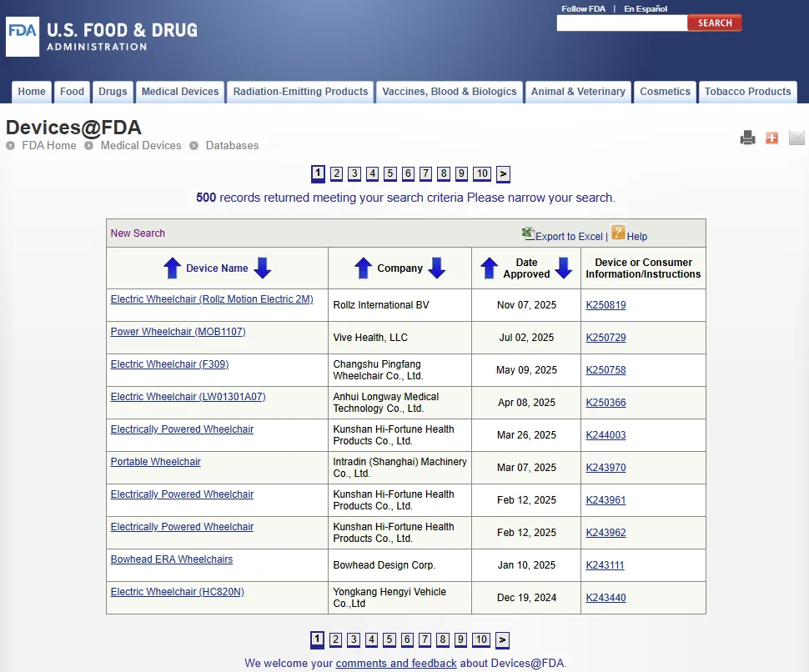Click the red plus share icon

[771, 138]
